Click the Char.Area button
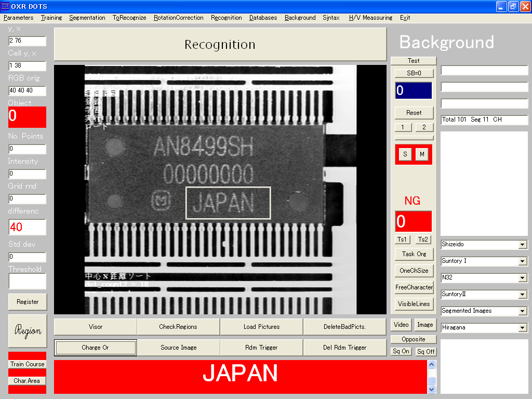532x399 pixels. [x=27, y=381]
